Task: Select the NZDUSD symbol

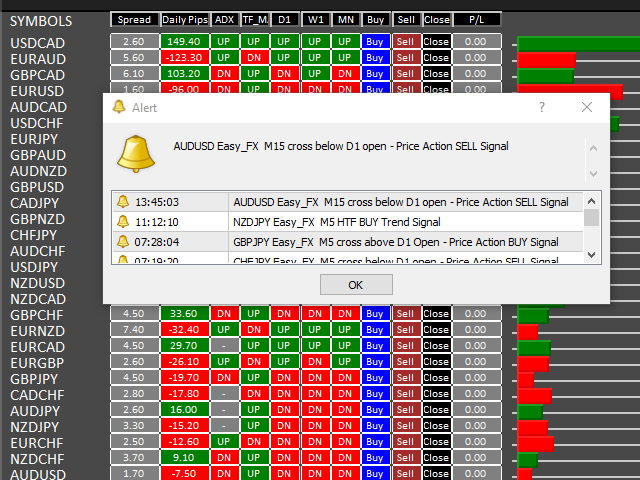Action: [38, 283]
